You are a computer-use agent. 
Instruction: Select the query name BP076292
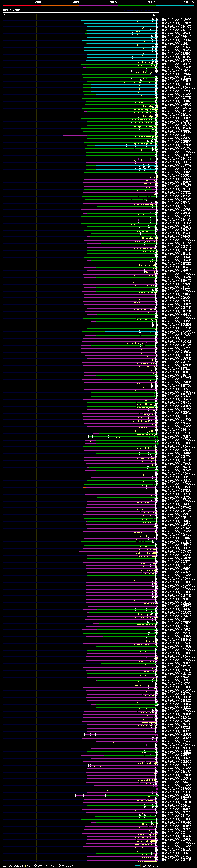(x=11, y=10)
